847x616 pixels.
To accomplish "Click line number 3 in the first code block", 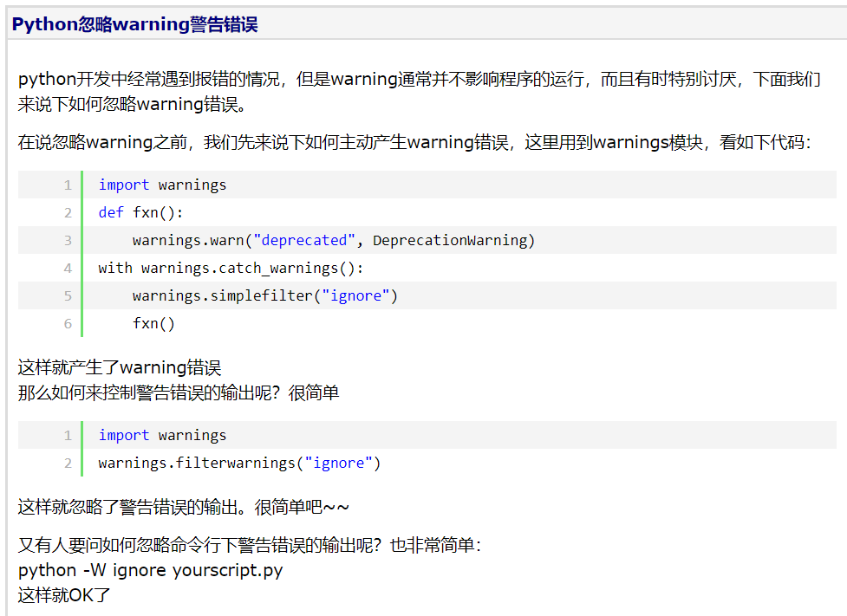I will pos(68,240).
